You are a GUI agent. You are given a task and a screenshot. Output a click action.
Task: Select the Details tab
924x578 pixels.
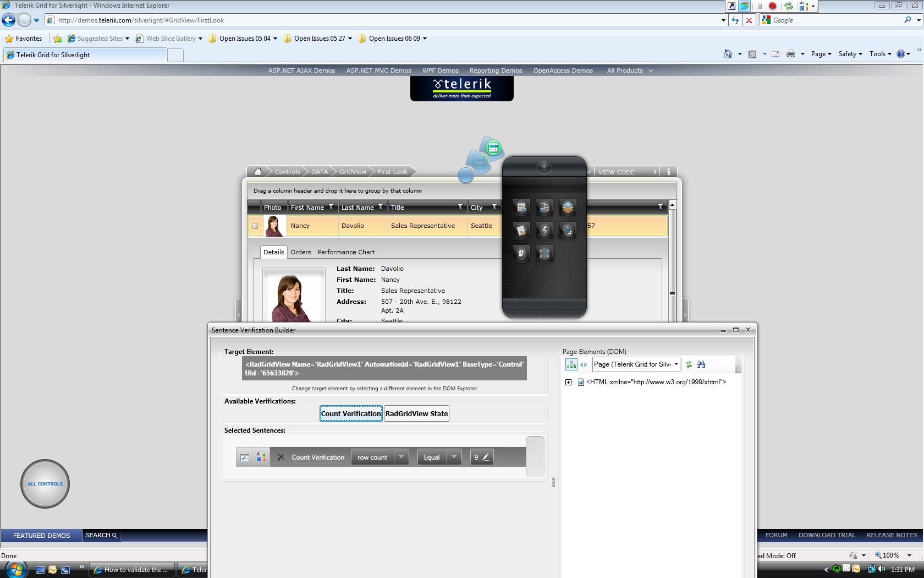point(273,252)
